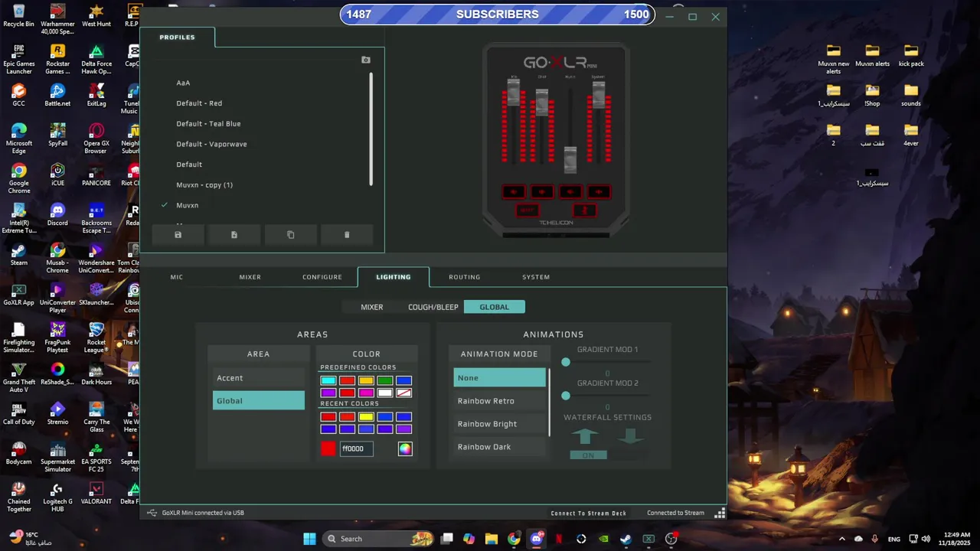Screen dimensions: 980x551
Task: Pick the cyan predefined color swatch
Action: 328,380
